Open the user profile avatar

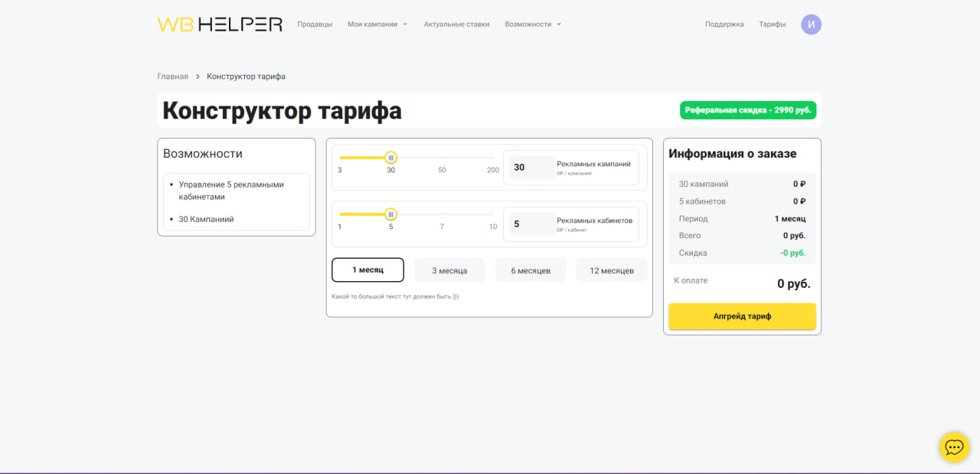coord(811,25)
